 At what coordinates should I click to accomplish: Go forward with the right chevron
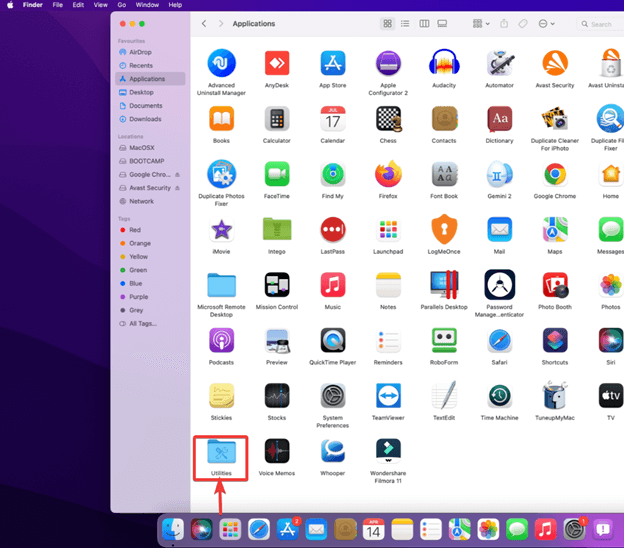pos(221,24)
